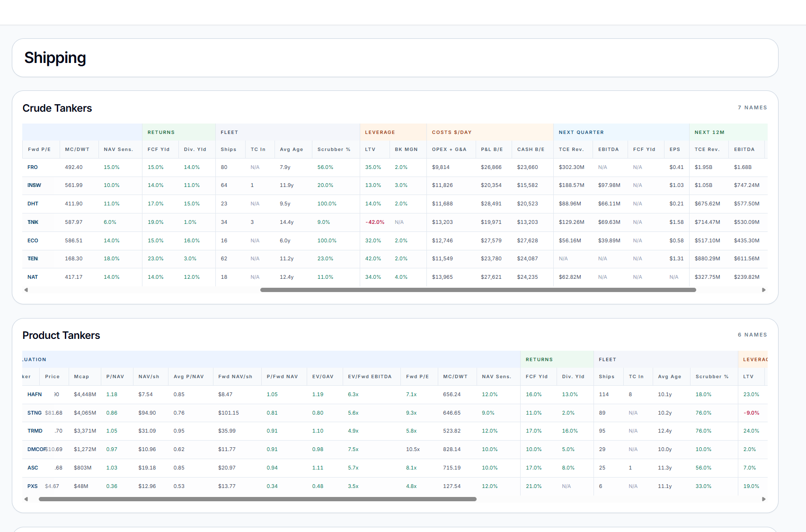Click NAT's OPEX + G&A value $13,965
Viewport: 806px width, 532px height.
pos(442,277)
